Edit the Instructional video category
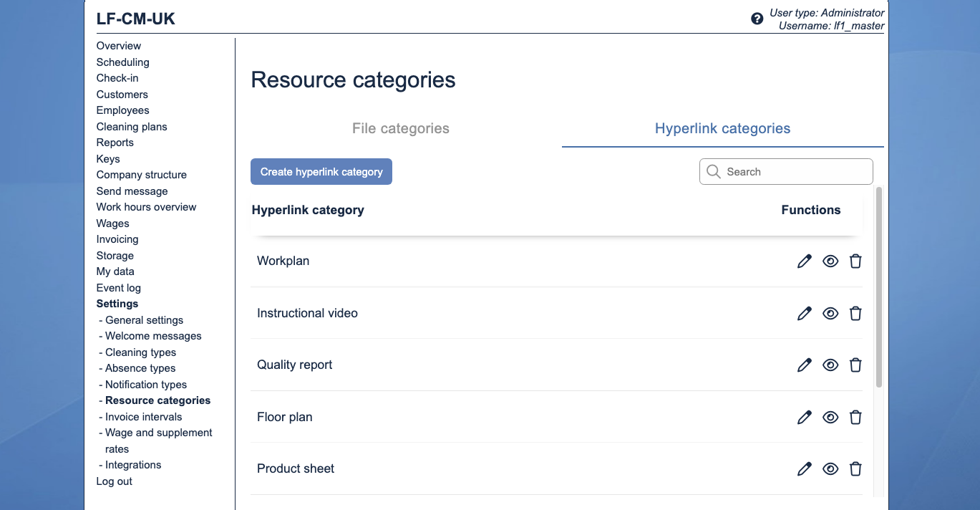The image size is (980, 510). [x=805, y=313]
